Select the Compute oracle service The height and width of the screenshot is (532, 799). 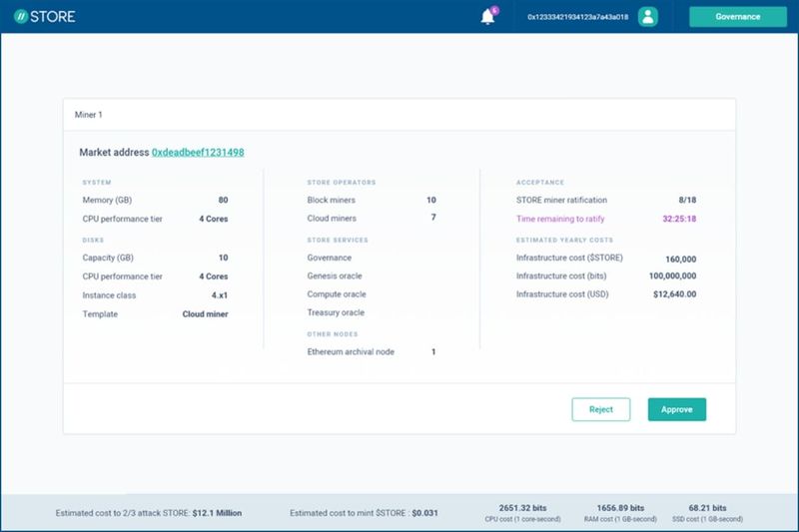pos(337,294)
